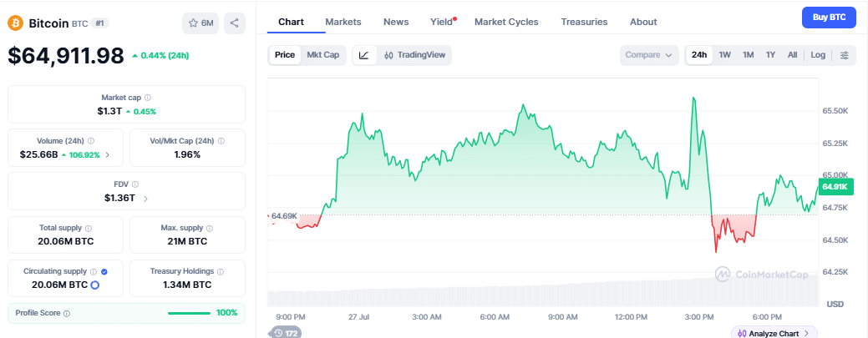Switch to the Markets tab

[343, 23]
